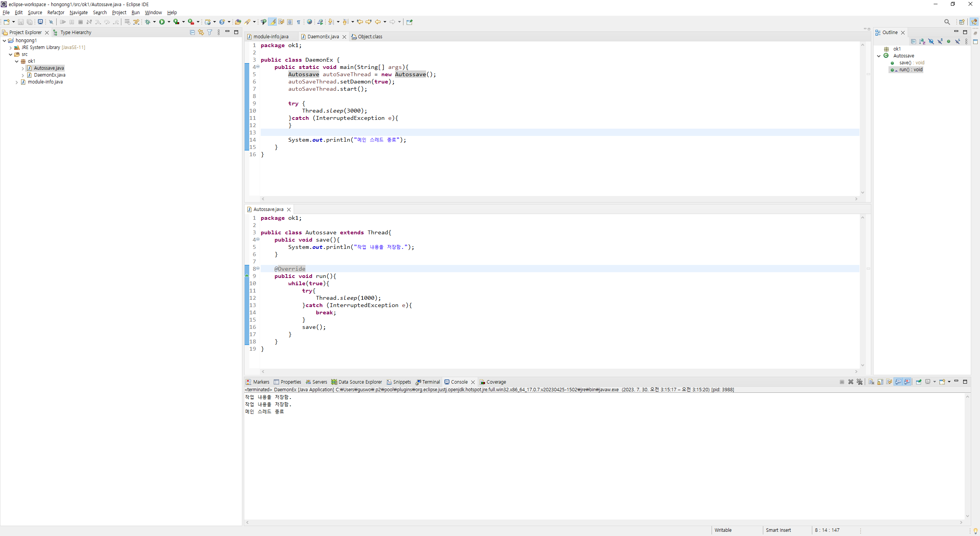
Task: Click the Debug bug icon
Action: point(148,22)
